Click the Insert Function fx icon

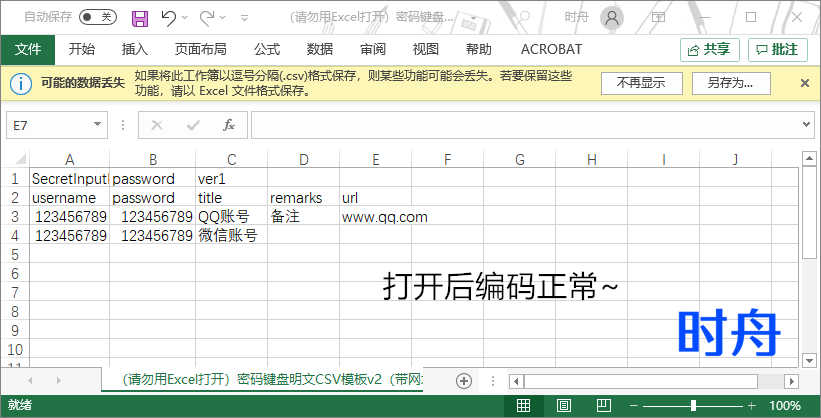tap(229, 125)
